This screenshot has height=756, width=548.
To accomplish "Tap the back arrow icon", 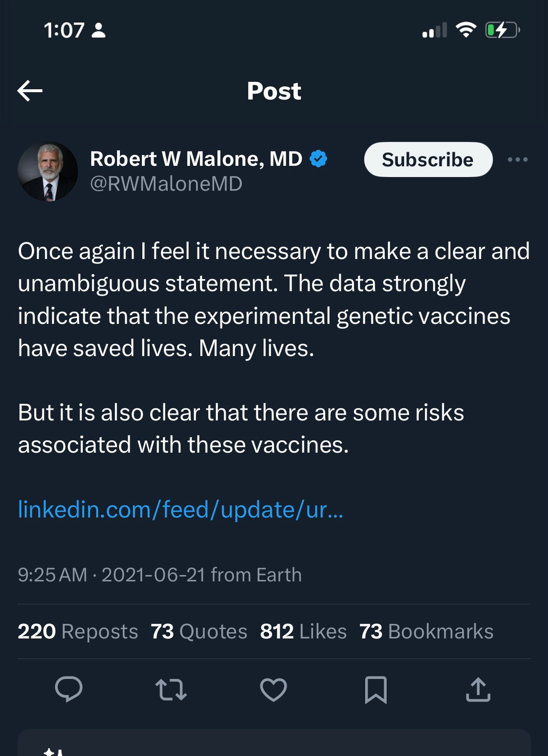I will pos(30,91).
